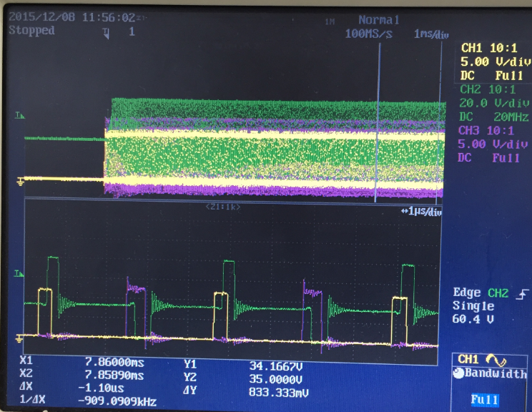Click the 'Single' trigger mode label
The width and height of the screenshot is (532, 412).
(x=473, y=306)
